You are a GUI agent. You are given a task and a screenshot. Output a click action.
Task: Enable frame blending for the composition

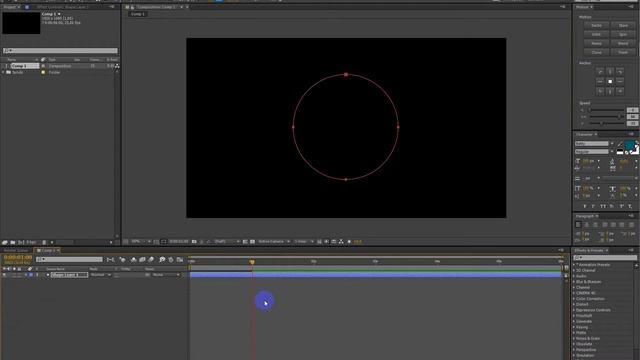(142, 260)
